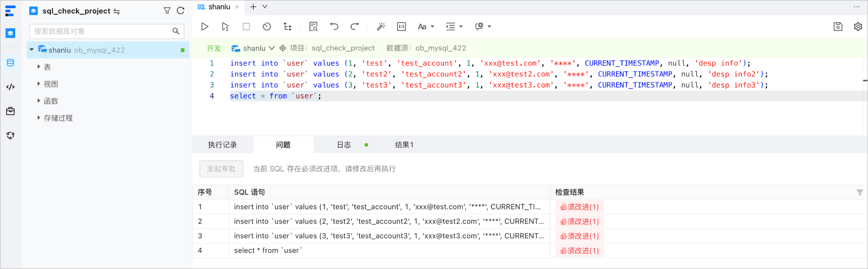This screenshot has height=269, width=868.
Task: Add a new SQL tab with plus
Action: (253, 7)
